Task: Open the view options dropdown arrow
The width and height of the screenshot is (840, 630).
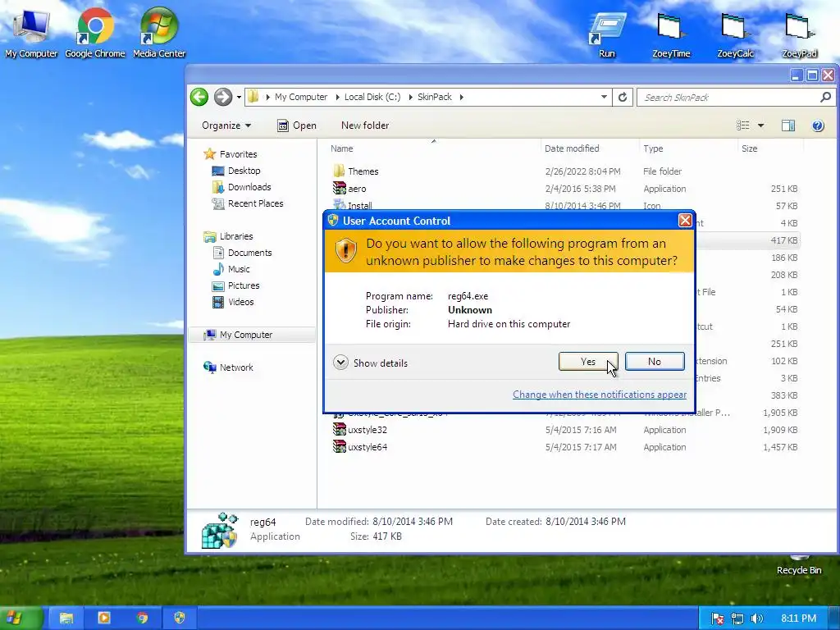Action: (760, 126)
